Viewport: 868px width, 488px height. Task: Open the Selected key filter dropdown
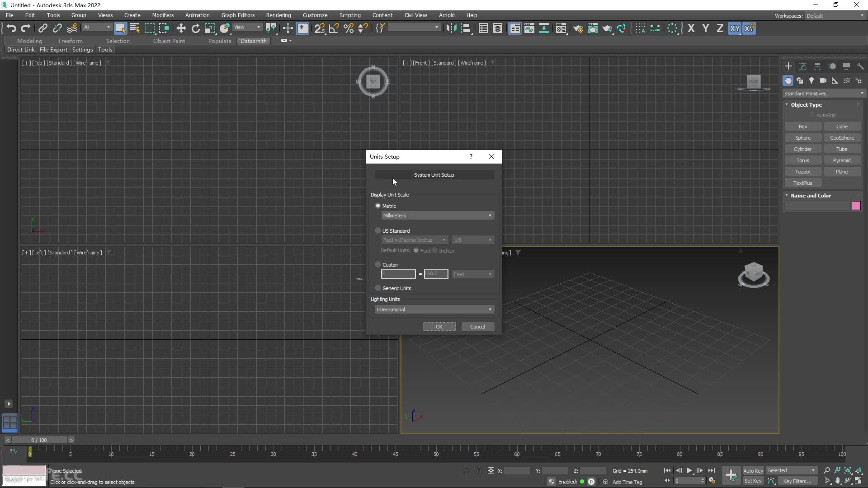tap(791, 470)
